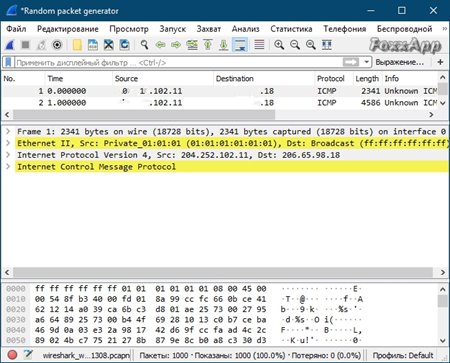Zoom in on main window text
The height and width of the screenshot is (363, 450).
click(x=279, y=45)
